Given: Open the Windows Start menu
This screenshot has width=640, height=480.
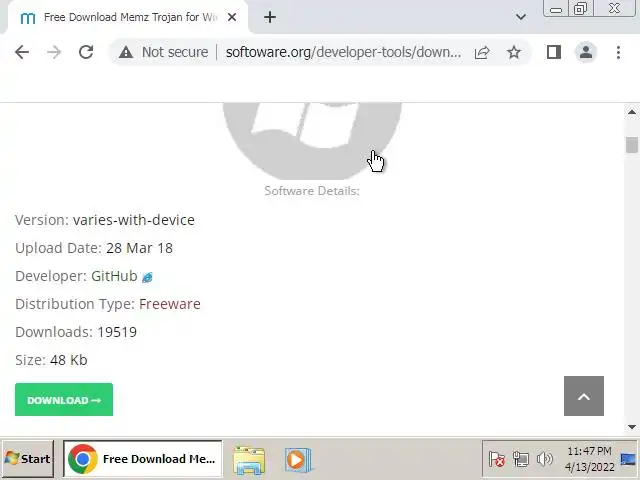Looking at the screenshot, I should coord(27,459).
